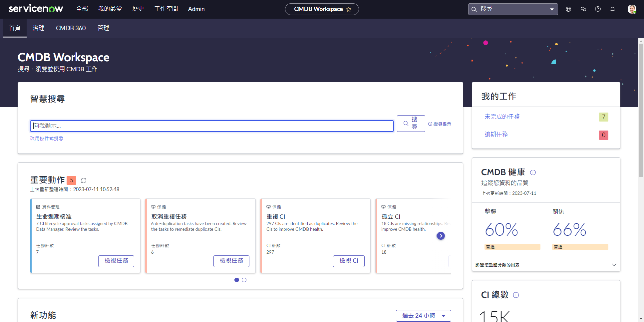This screenshot has height=322, width=644.
Task: Open the 全部 menu
Action: (82, 9)
